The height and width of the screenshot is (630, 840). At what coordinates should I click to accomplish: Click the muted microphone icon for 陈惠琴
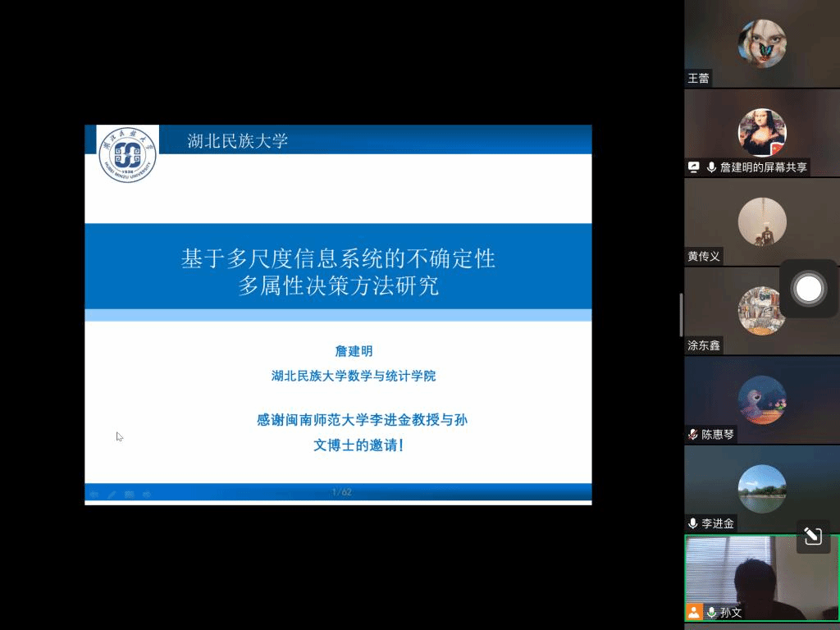point(693,435)
